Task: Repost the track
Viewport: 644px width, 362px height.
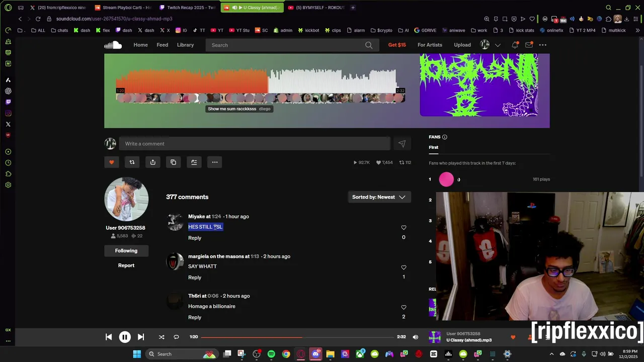Action: click(x=132, y=162)
